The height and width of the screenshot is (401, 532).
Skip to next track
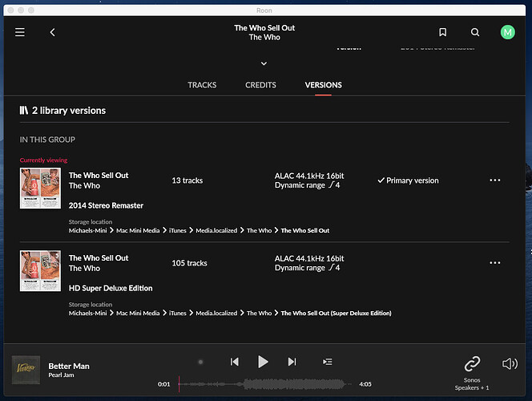click(x=292, y=362)
